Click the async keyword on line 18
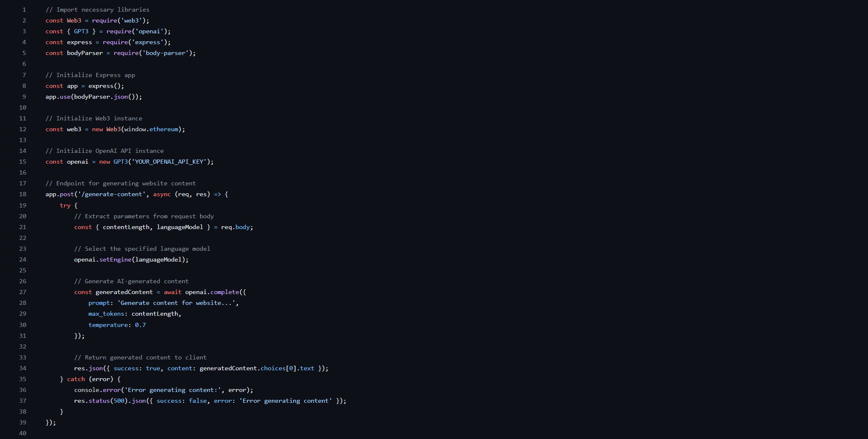 pyautogui.click(x=162, y=194)
